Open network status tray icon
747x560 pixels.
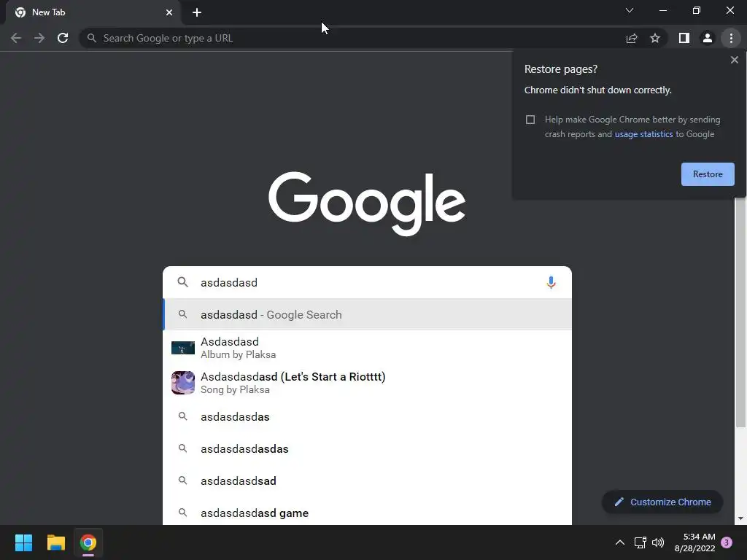640,542
